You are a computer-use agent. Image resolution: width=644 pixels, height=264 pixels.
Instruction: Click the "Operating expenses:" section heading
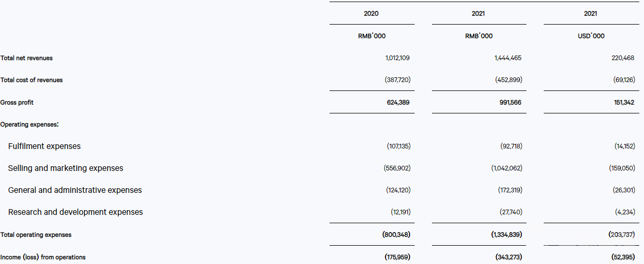point(30,124)
